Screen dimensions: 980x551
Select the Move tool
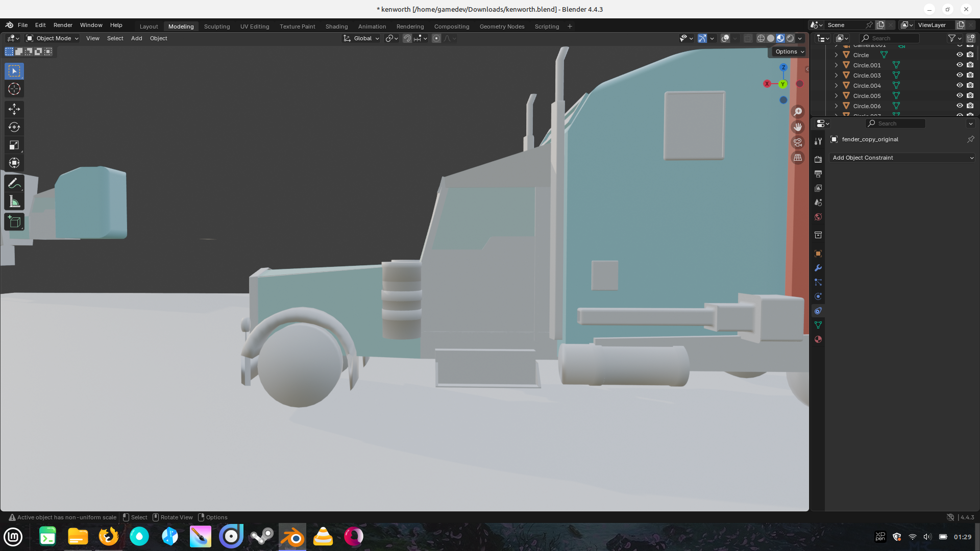[x=14, y=109]
